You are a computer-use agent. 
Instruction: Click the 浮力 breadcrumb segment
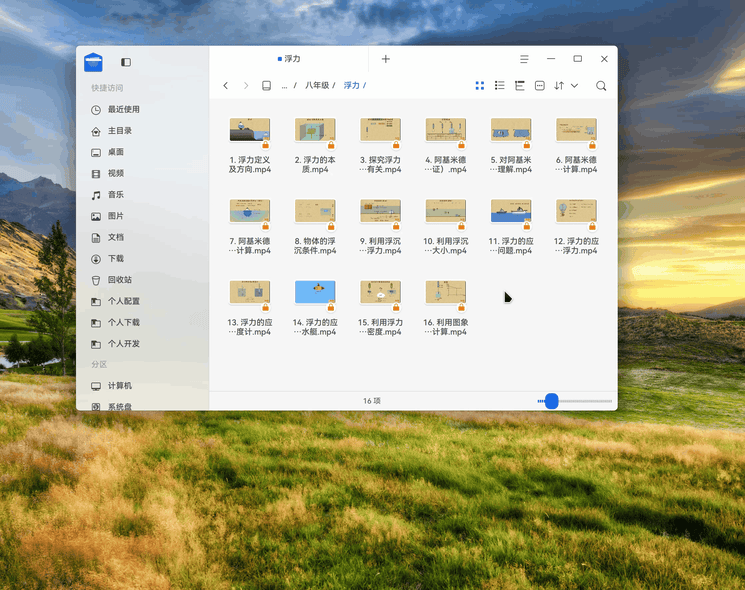point(352,86)
